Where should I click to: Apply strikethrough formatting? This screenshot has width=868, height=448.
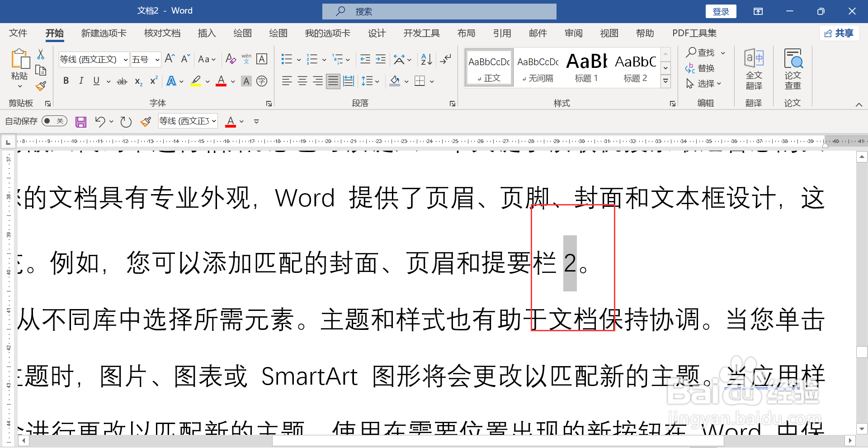(x=122, y=81)
